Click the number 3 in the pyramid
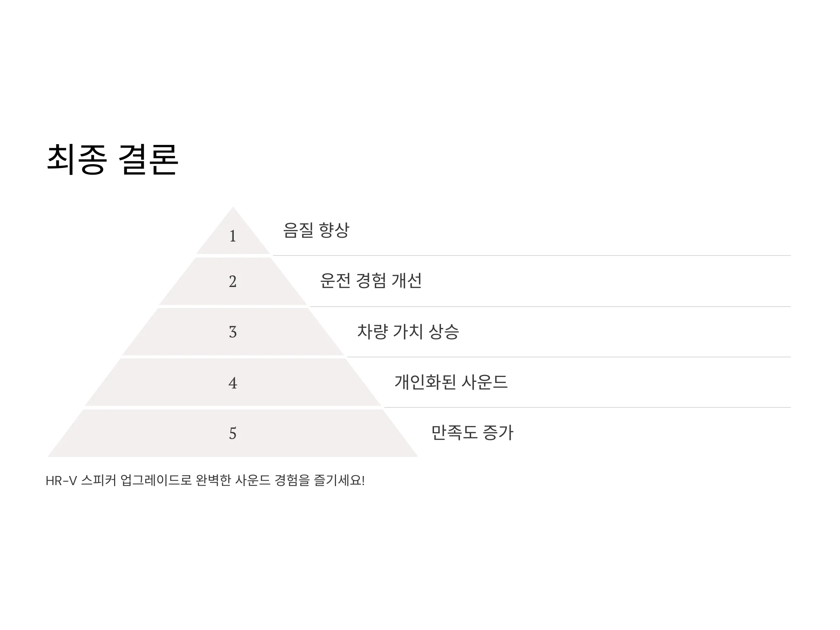Viewport: 840px width, 630px height. coord(233,332)
